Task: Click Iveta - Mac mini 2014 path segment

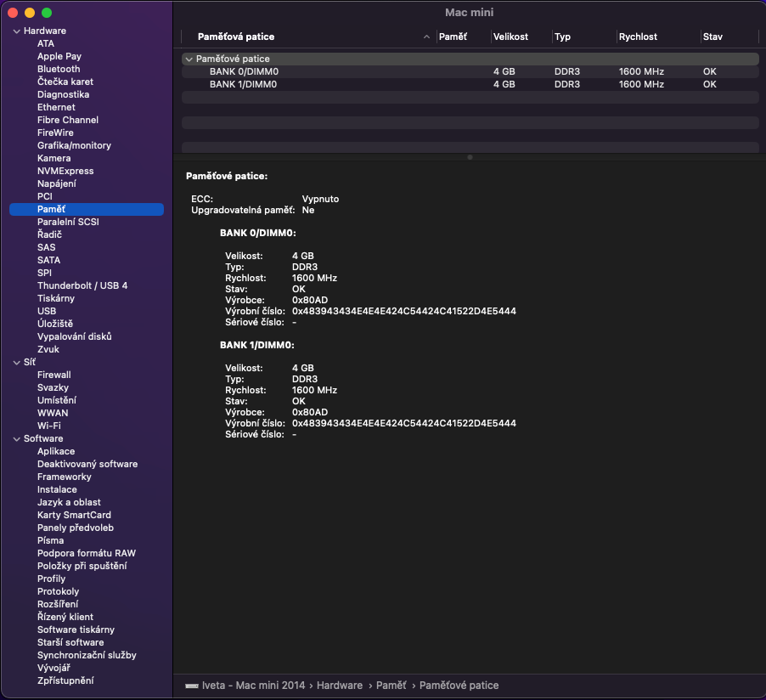Action: (x=253, y=686)
